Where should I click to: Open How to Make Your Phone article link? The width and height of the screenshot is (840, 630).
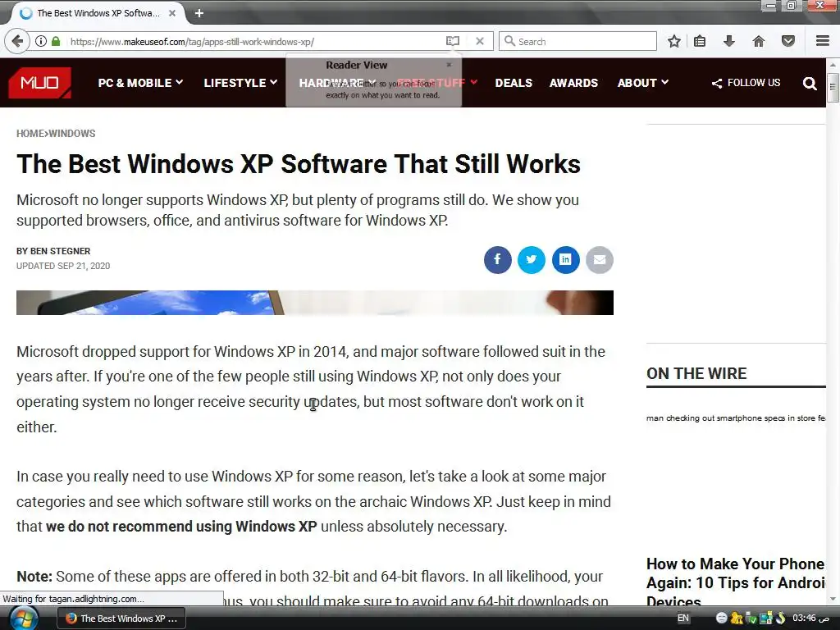pos(736,582)
